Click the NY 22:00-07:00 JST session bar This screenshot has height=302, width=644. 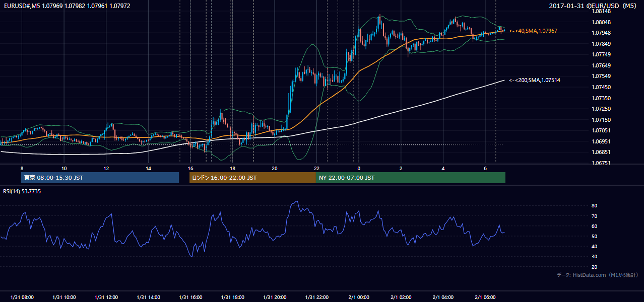coord(411,178)
